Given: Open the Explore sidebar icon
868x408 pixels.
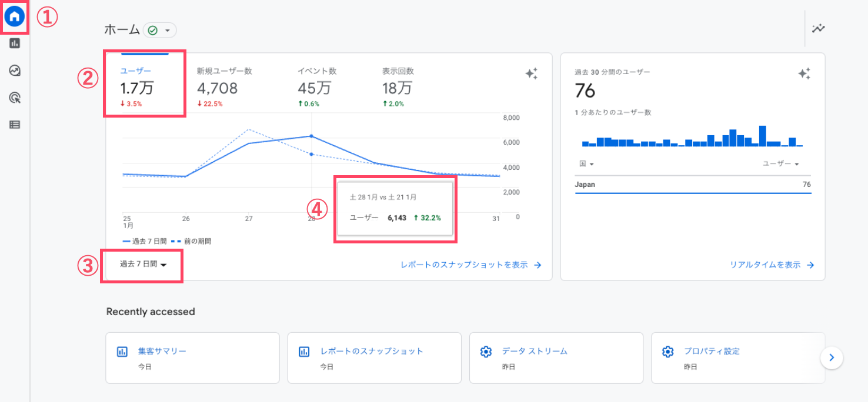Looking at the screenshot, I should point(15,71).
